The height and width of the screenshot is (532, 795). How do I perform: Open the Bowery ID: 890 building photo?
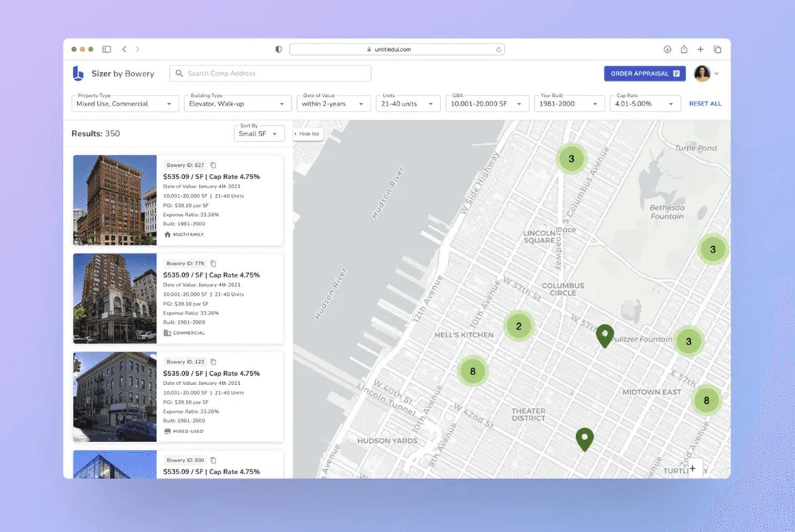click(115, 464)
